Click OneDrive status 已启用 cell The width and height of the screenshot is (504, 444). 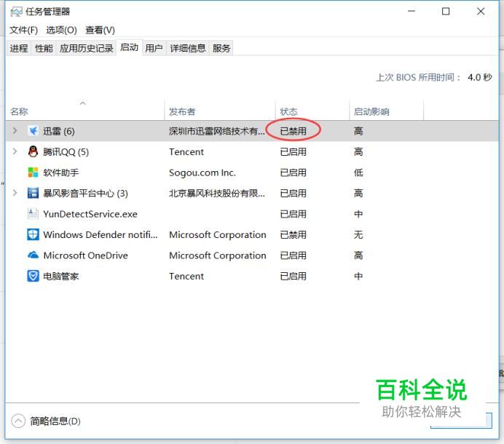tap(293, 255)
